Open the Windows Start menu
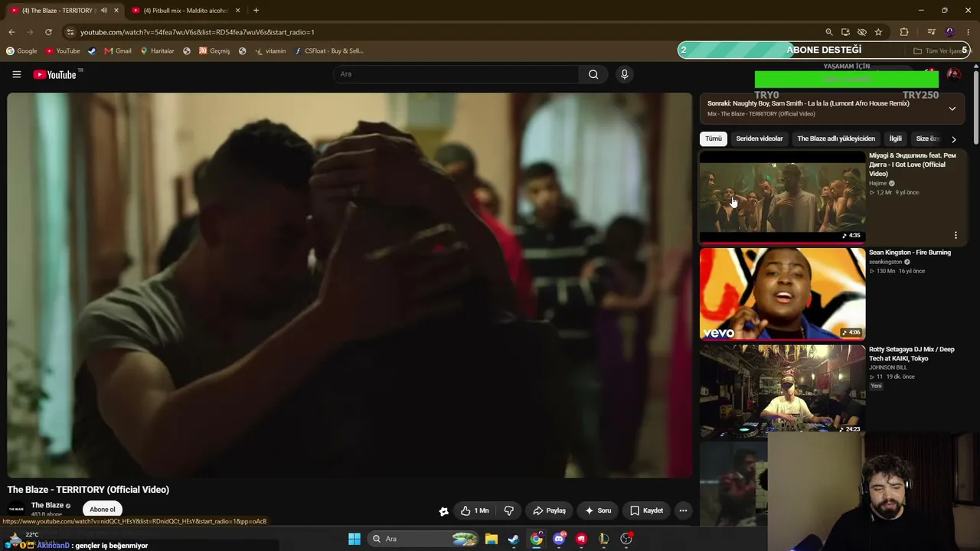The width and height of the screenshot is (980, 551). pyautogui.click(x=354, y=539)
